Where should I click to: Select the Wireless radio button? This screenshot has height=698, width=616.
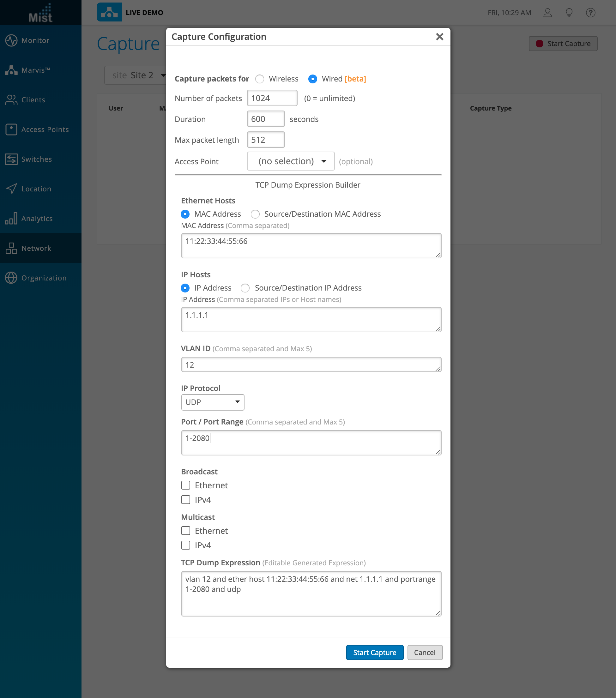click(260, 79)
